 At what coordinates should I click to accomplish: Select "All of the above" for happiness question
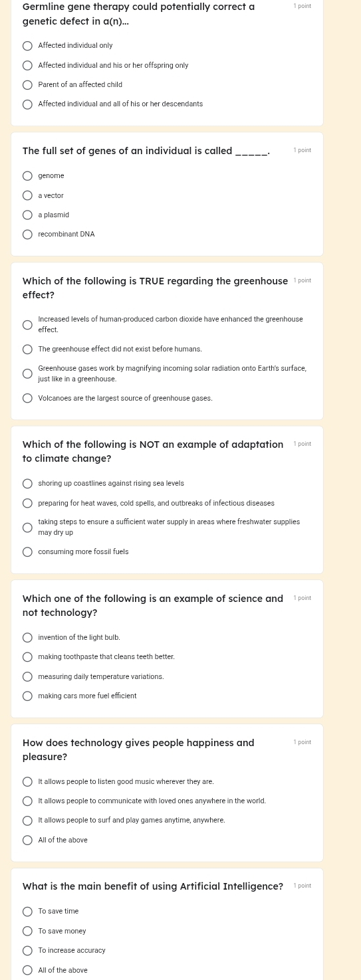point(27,840)
